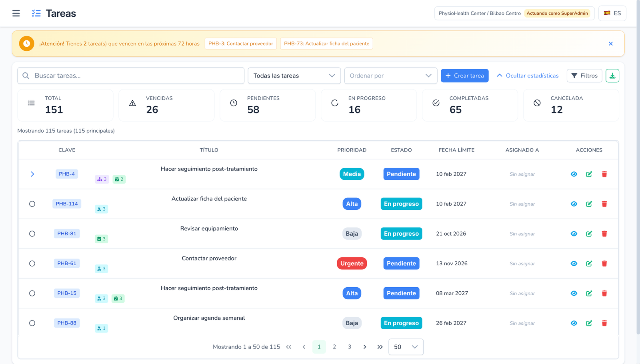640x364 pixels.
Task: Edit task PHB-114 with pencil icon
Action: [x=589, y=204]
